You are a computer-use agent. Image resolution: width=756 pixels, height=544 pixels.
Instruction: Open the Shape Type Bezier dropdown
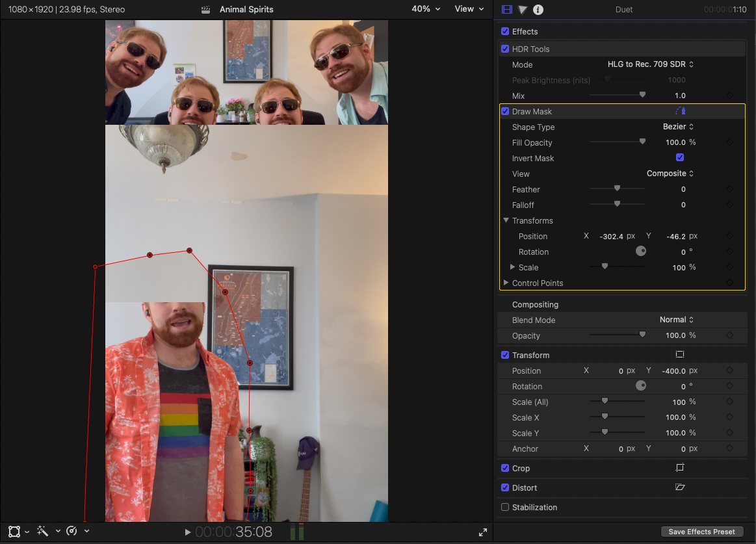[679, 126]
